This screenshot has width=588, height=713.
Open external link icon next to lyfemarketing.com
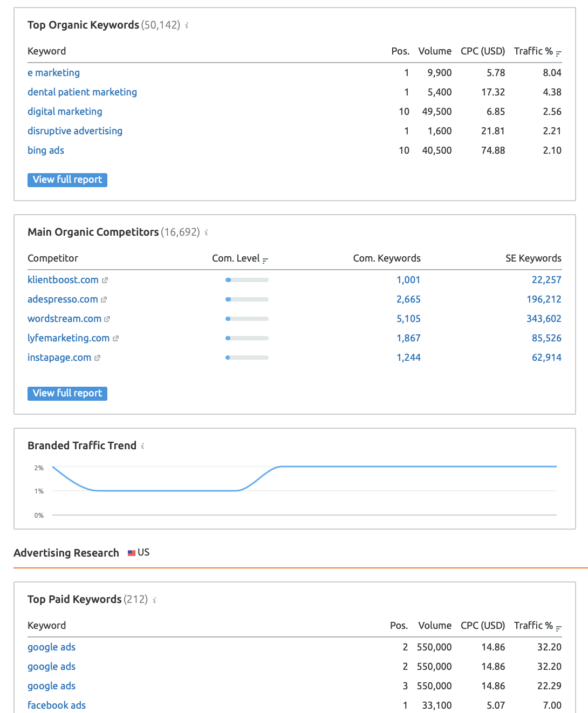point(115,339)
